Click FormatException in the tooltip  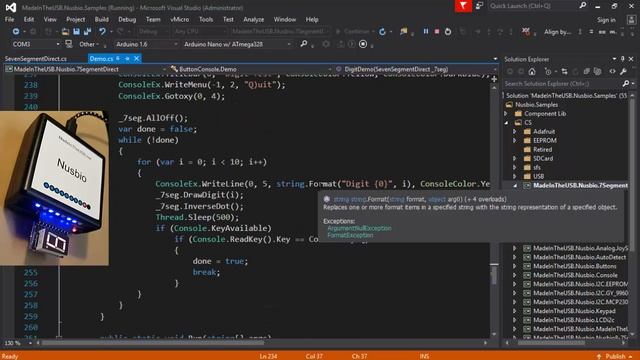pos(350,235)
